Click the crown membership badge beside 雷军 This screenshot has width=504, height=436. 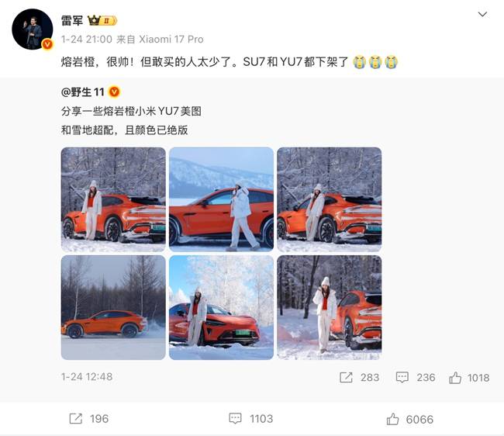(x=102, y=21)
